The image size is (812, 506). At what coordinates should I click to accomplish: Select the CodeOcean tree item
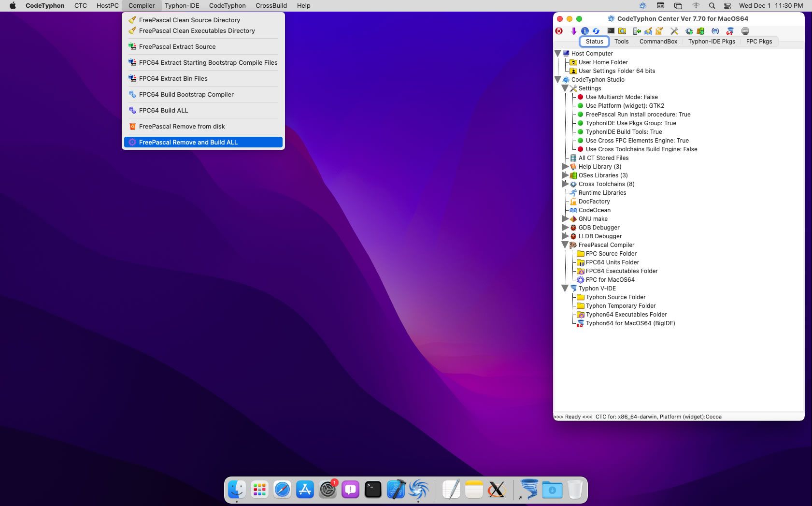point(590,210)
